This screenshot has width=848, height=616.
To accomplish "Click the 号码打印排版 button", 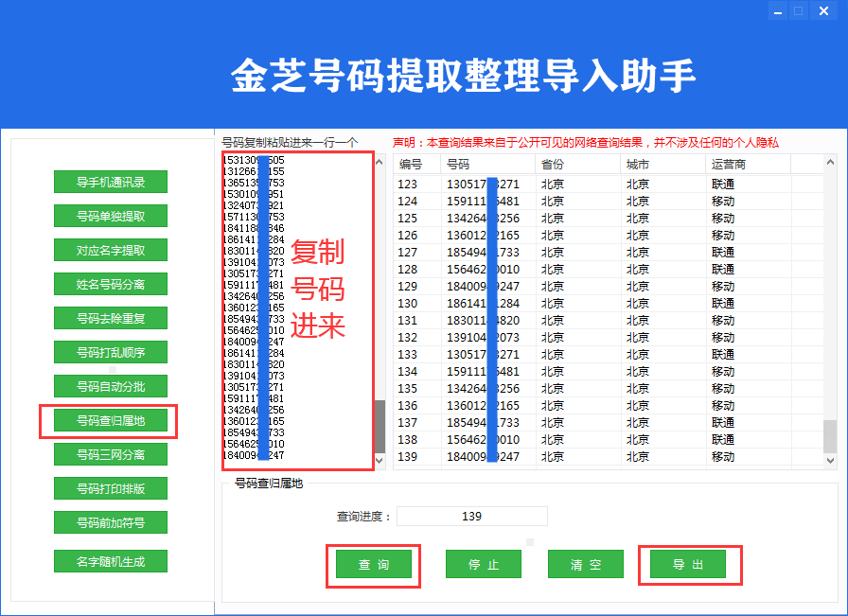I will pyautogui.click(x=111, y=488).
